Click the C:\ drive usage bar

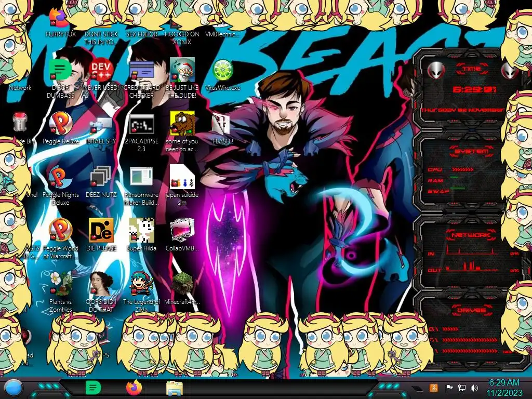[450, 329]
